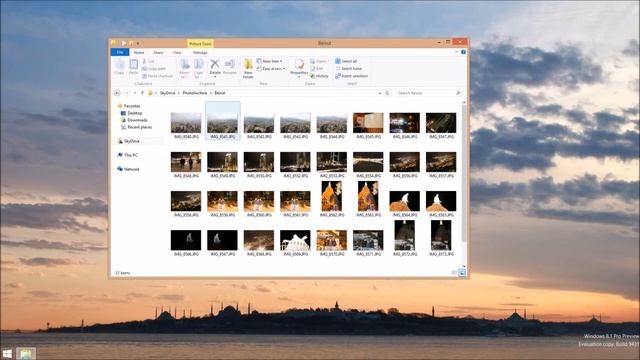Open the Easy access dropdown
This screenshot has width=640, height=360.
(271, 69)
